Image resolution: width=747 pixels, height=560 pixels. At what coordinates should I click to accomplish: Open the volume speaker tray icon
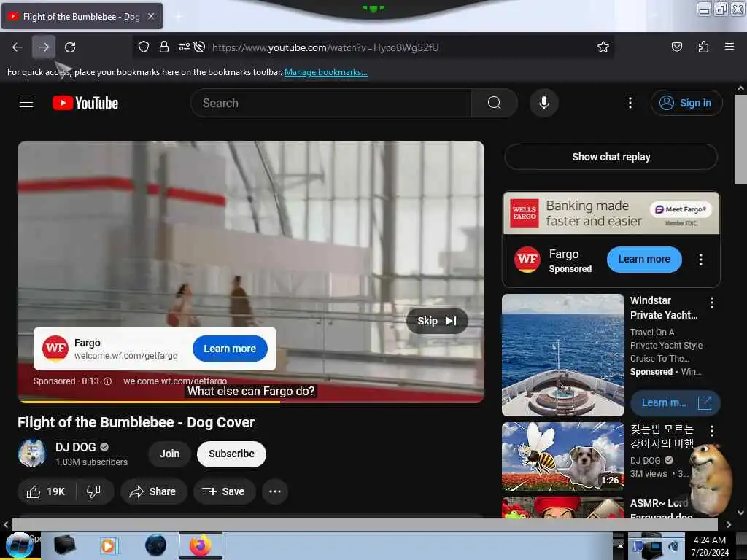[673, 545]
